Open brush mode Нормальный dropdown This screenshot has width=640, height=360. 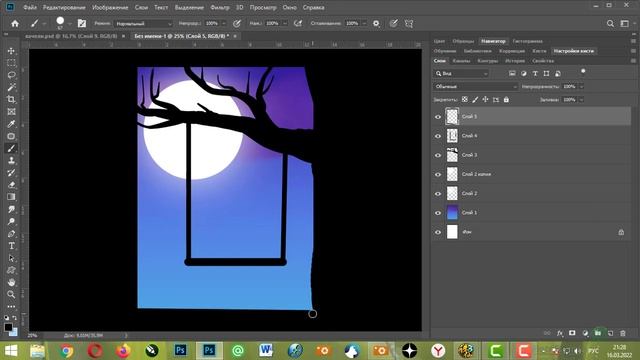pyautogui.click(x=143, y=24)
